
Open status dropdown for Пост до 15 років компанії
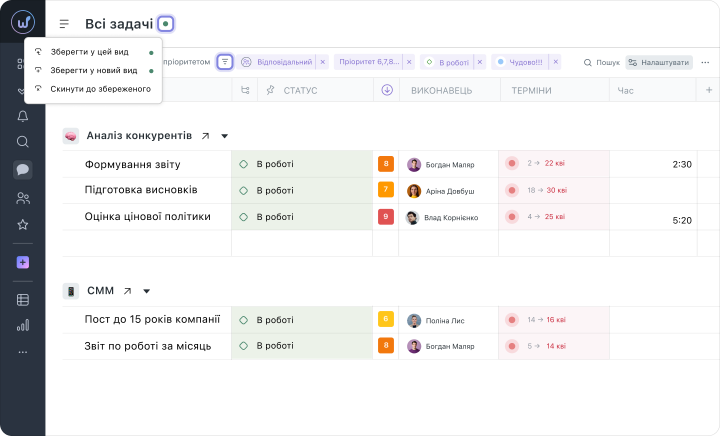[302, 320]
